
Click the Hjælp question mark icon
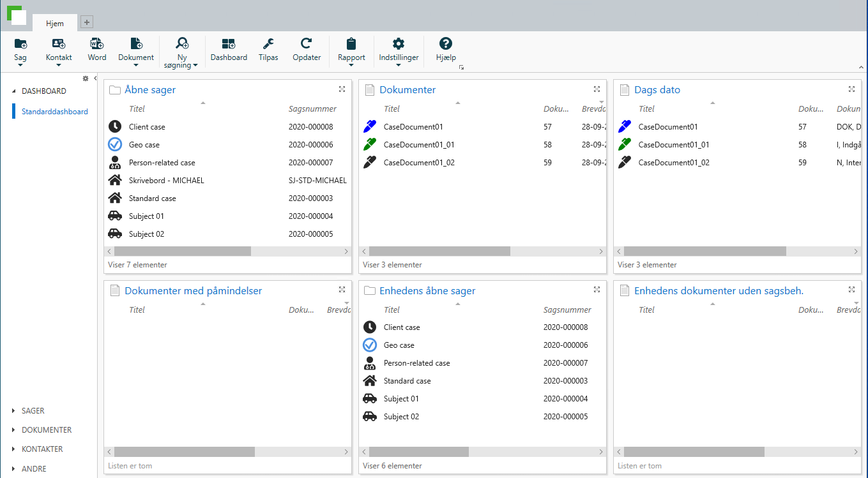pyautogui.click(x=446, y=43)
